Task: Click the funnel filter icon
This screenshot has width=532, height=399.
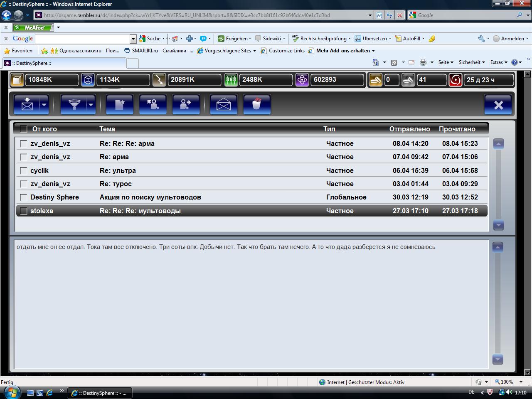Action: click(x=74, y=104)
